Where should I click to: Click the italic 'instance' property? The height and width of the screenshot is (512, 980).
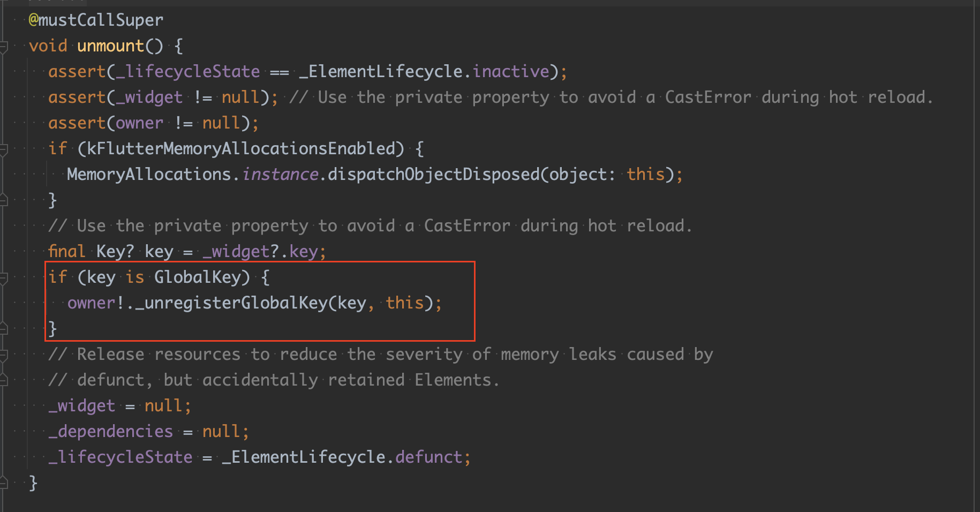coord(280,175)
